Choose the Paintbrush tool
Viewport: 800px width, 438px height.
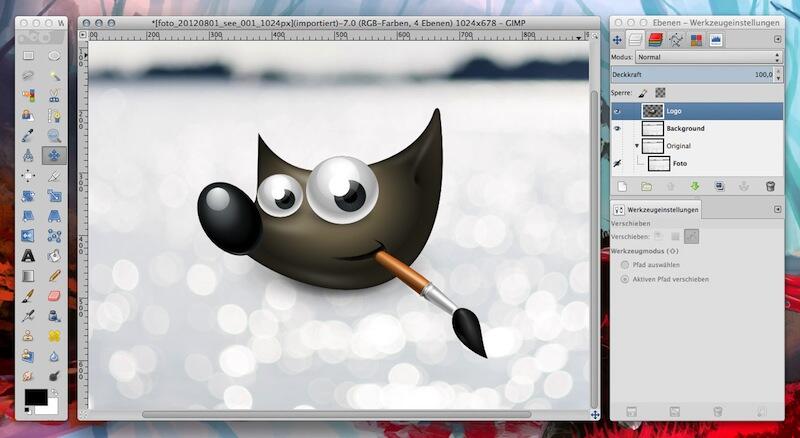[x=28, y=296]
